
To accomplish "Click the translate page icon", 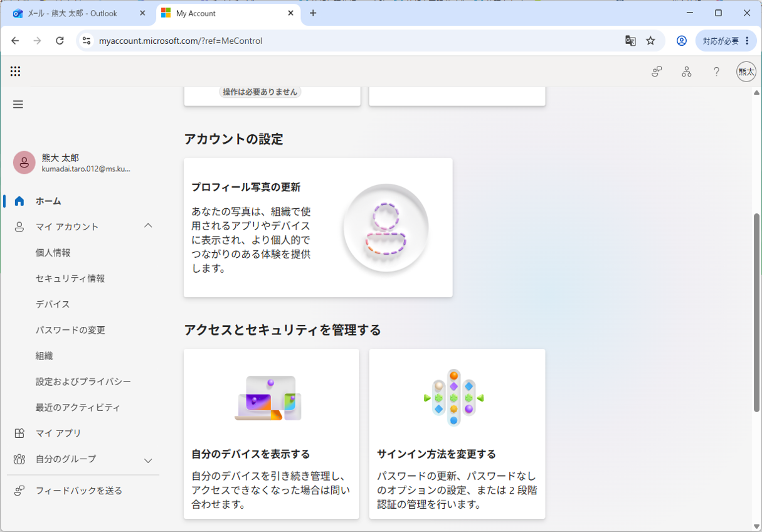I will 630,41.
